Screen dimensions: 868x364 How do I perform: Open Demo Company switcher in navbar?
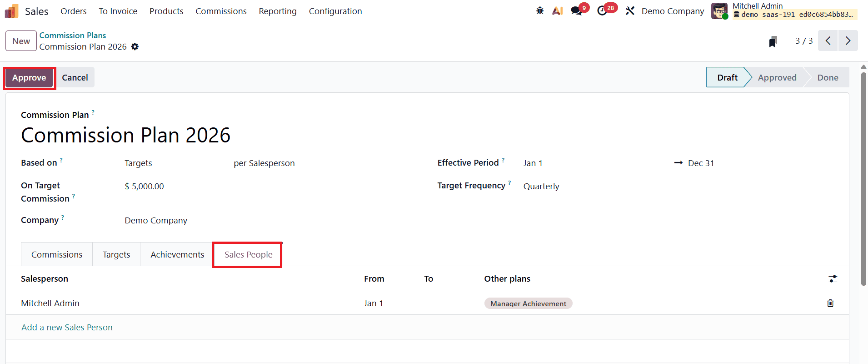click(x=673, y=11)
